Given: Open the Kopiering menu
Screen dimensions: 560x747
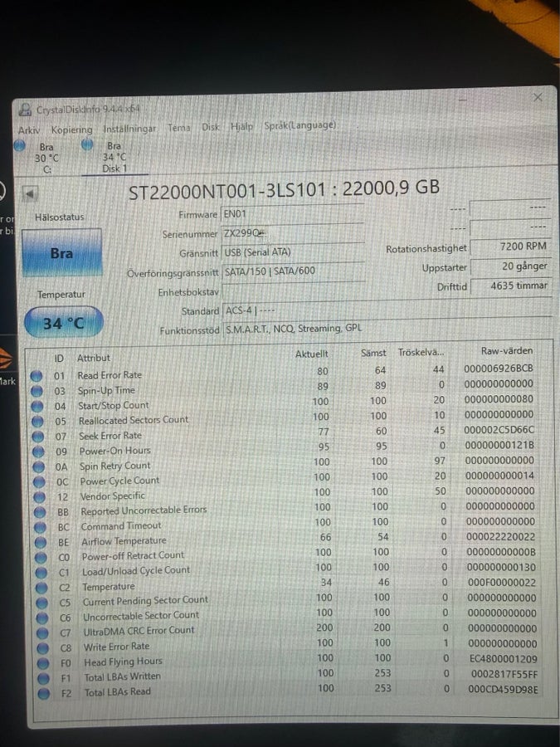Looking at the screenshot, I should tap(71, 129).
